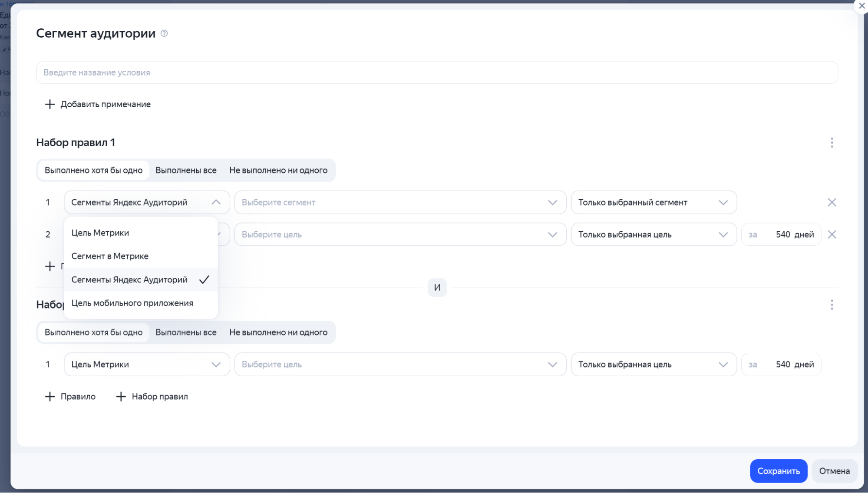The width and height of the screenshot is (868, 493).
Task: Delete rule 2 using its X icon
Action: [832, 234]
